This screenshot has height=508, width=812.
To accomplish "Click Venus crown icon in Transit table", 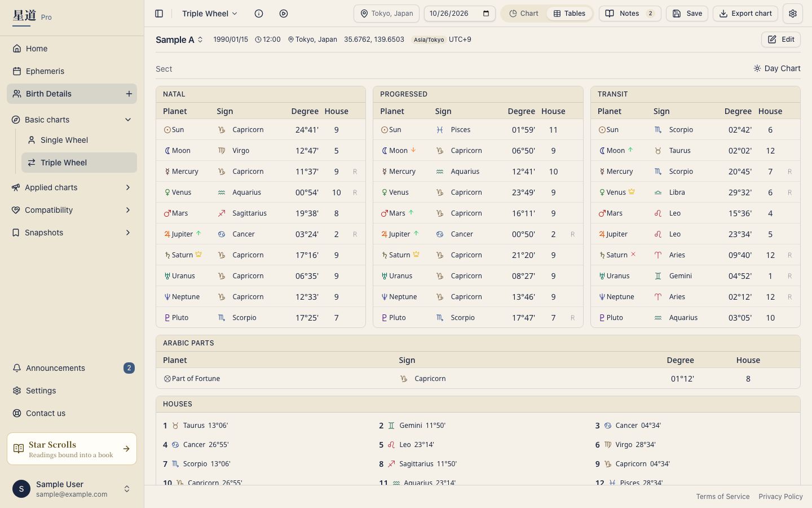I will click(632, 192).
